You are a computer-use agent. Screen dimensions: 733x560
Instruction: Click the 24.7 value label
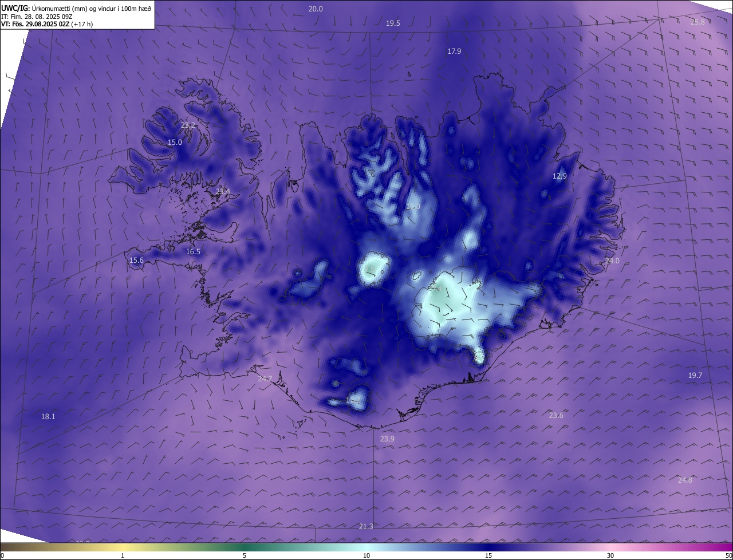(265, 378)
